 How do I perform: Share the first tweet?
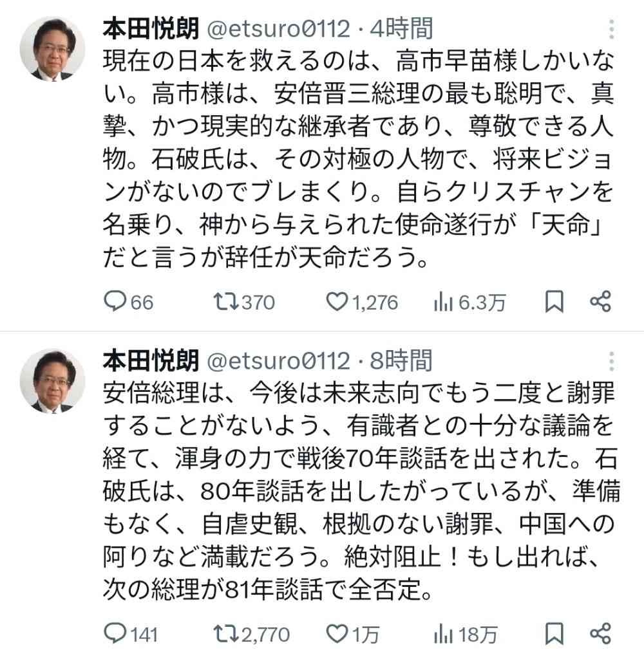point(600,302)
